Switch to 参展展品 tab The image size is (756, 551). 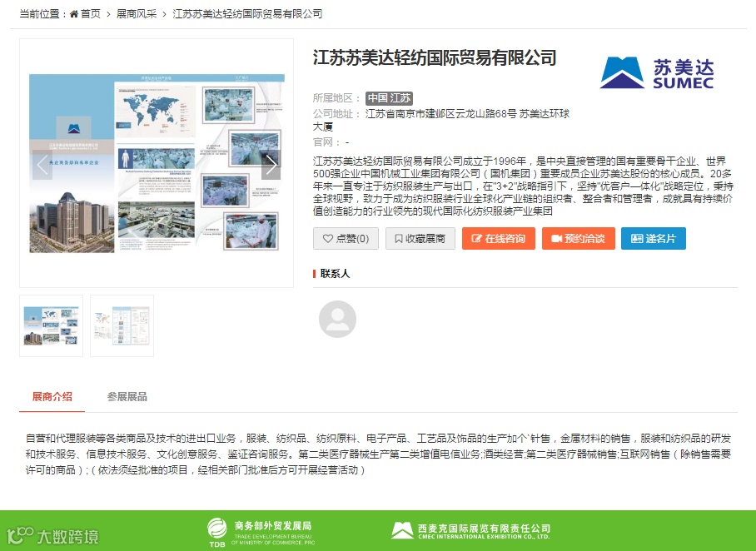(x=127, y=397)
